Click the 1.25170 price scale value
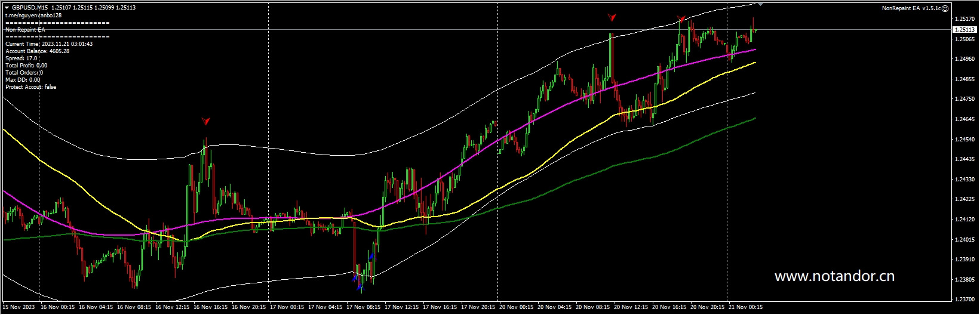This screenshot has width=980, height=315. click(x=965, y=19)
